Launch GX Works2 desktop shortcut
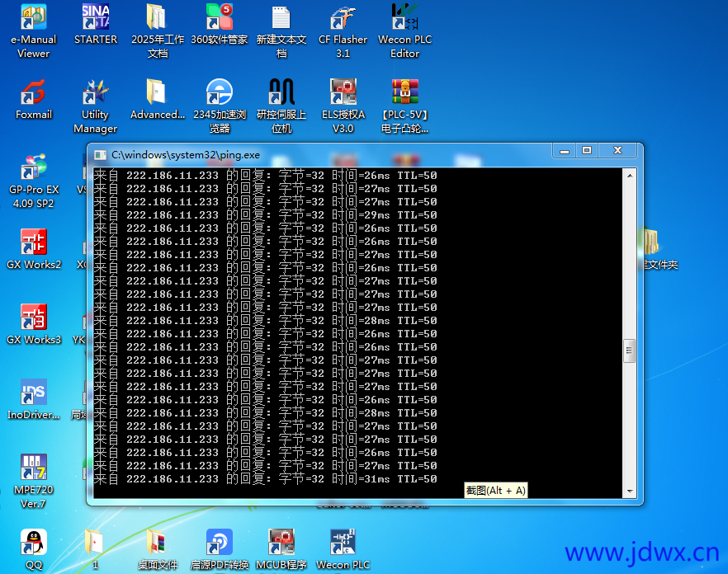 click(x=33, y=249)
